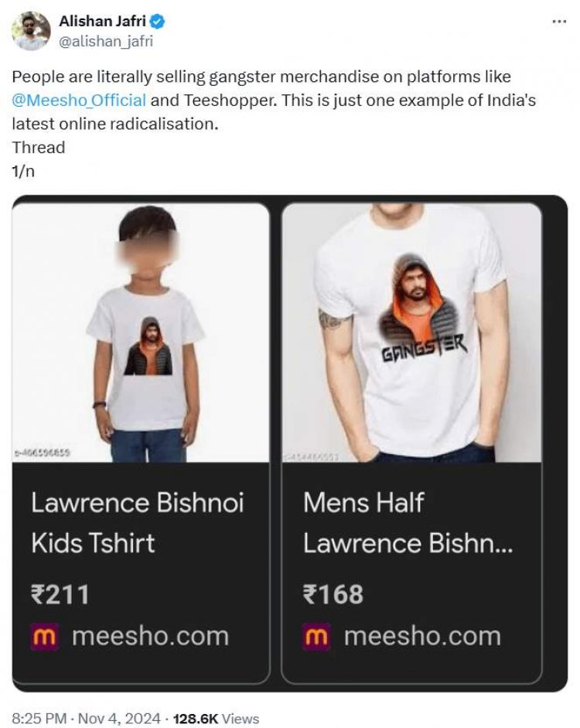
Task: Open the tweet's more options ellipsis menu
Action: [558, 21]
